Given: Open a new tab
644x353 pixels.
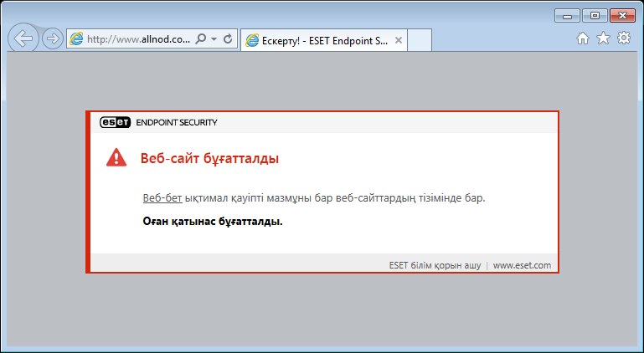Looking at the screenshot, I should click(420, 40).
